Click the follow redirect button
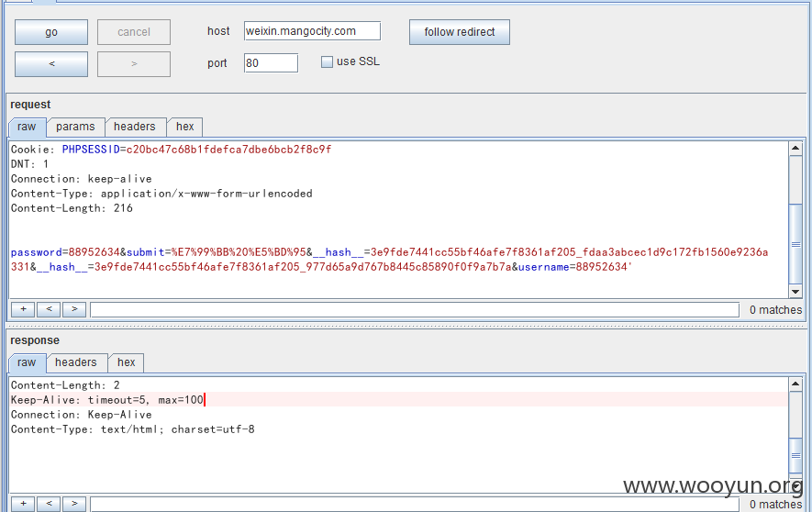Image resolution: width=812 pixels, height=512 pixels. [x=460, y=32]
